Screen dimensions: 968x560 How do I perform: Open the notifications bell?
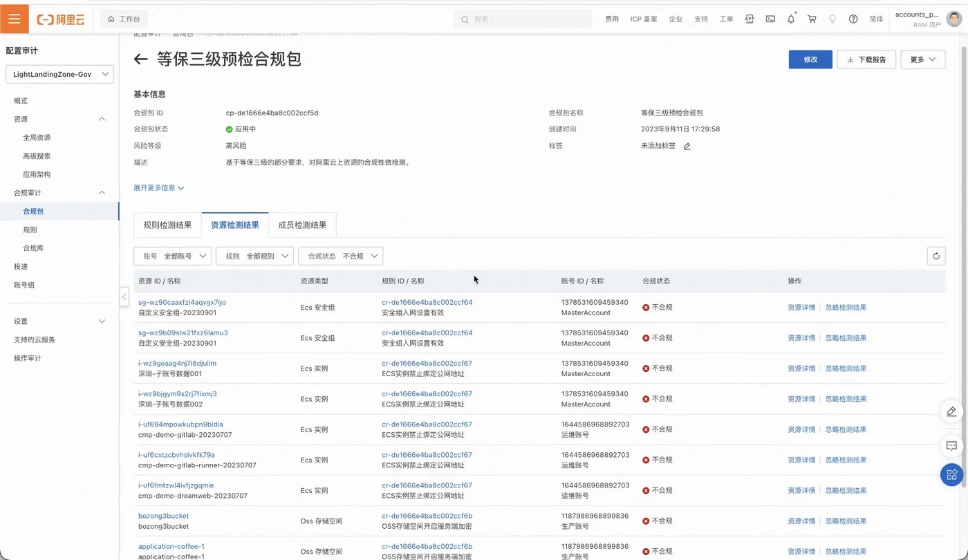pyautogui.click(x=791, y=19)
